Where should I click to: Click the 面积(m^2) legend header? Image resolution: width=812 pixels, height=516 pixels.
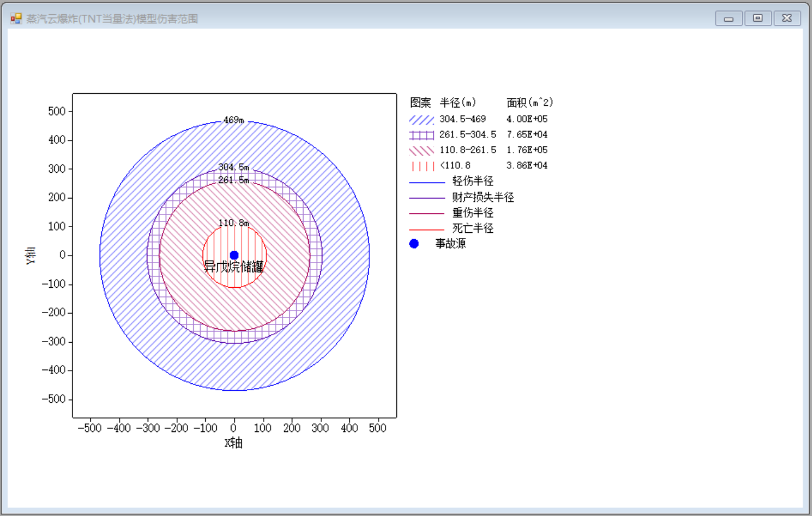point(530,103)
